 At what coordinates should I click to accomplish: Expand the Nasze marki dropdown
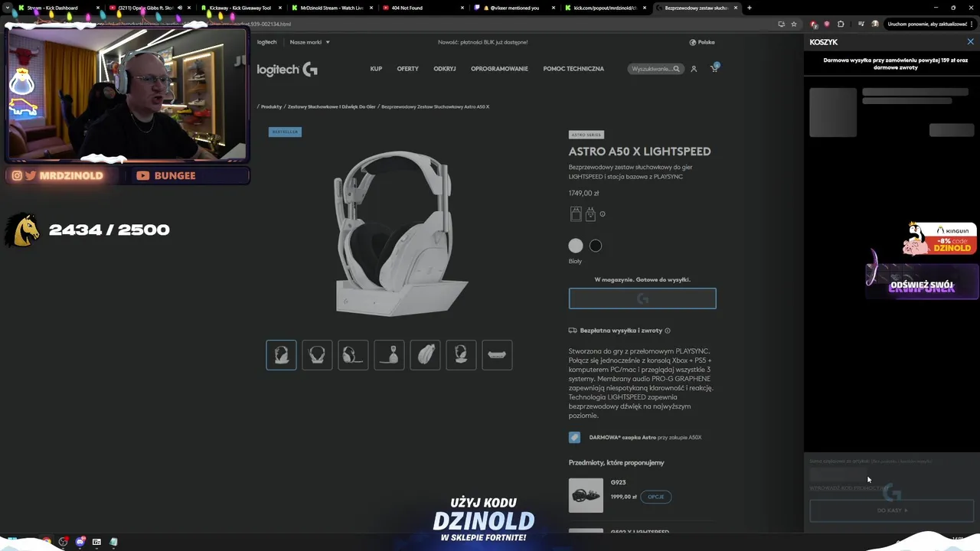click(x=309, y=42)
